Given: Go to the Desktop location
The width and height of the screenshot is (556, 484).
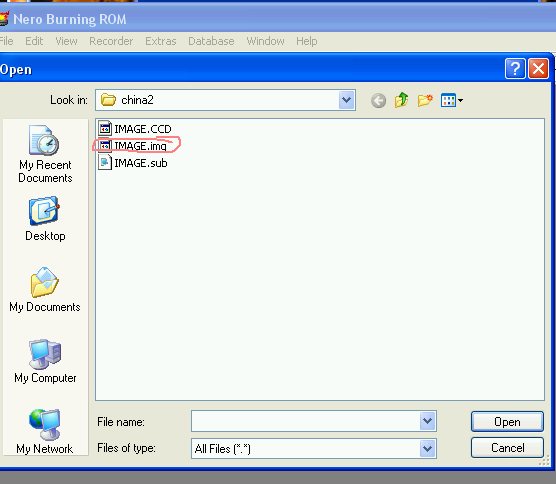Looking at the screenshot, I should tap(45, 219).
